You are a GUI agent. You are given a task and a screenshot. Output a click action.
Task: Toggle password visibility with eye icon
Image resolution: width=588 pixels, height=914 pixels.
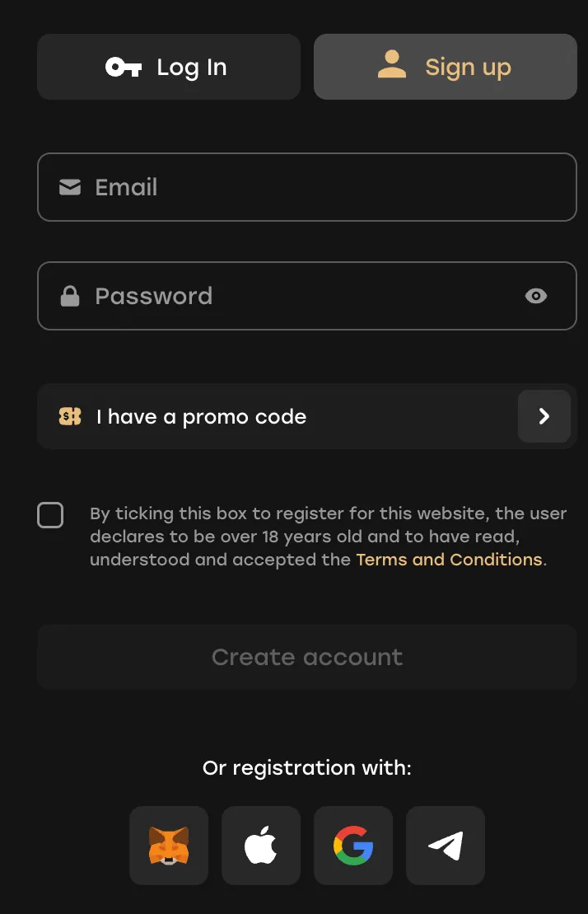pyautogui.click(x=536, y=296)
